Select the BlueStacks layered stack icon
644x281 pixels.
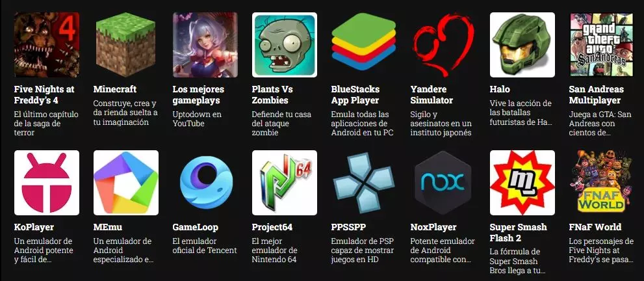pyautogui.click(x=363, y=45)
